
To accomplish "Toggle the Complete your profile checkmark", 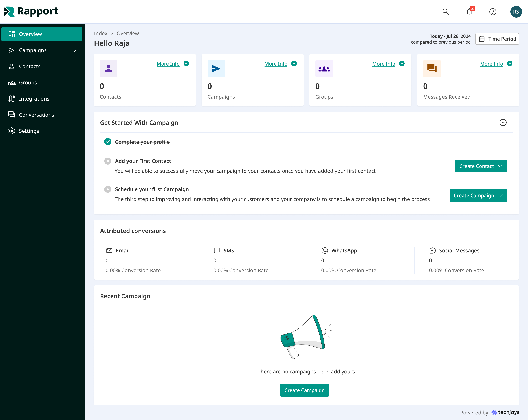I will (x=108, y=142).
